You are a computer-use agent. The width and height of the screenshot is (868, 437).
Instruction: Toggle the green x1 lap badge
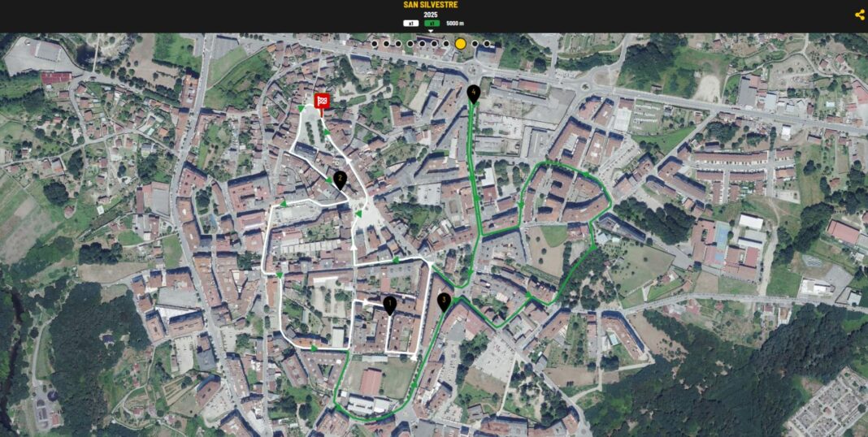[x=431, y=24]
